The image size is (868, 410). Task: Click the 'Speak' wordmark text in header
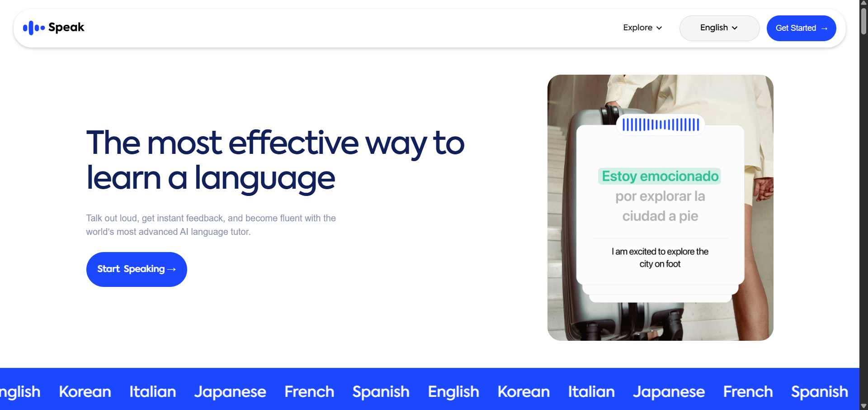66,28
